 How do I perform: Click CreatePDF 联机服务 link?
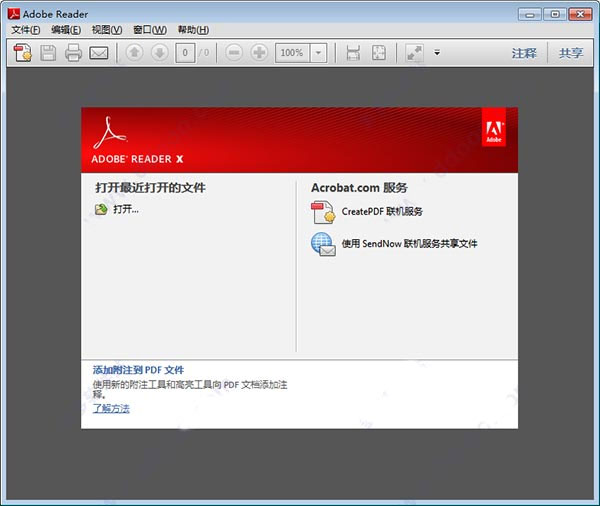[382, 211]
